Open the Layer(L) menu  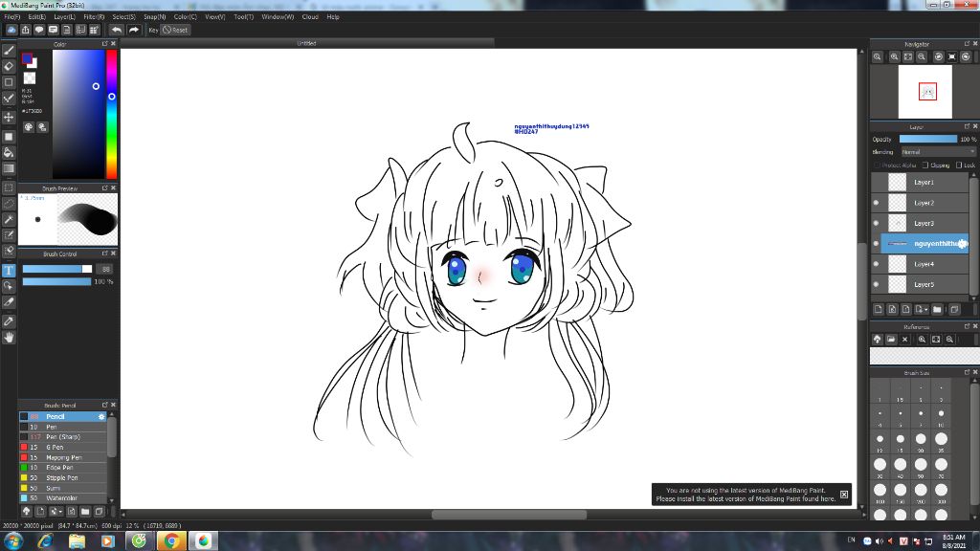(64, 17)
